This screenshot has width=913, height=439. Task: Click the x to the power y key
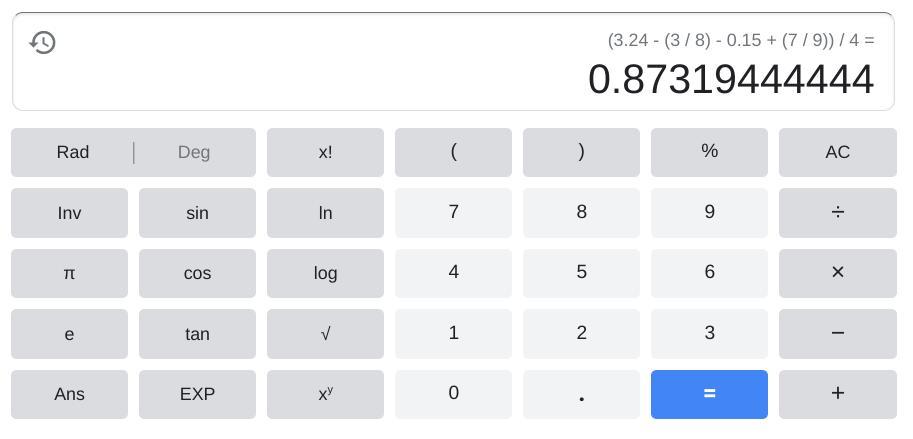tap(325, 394)
